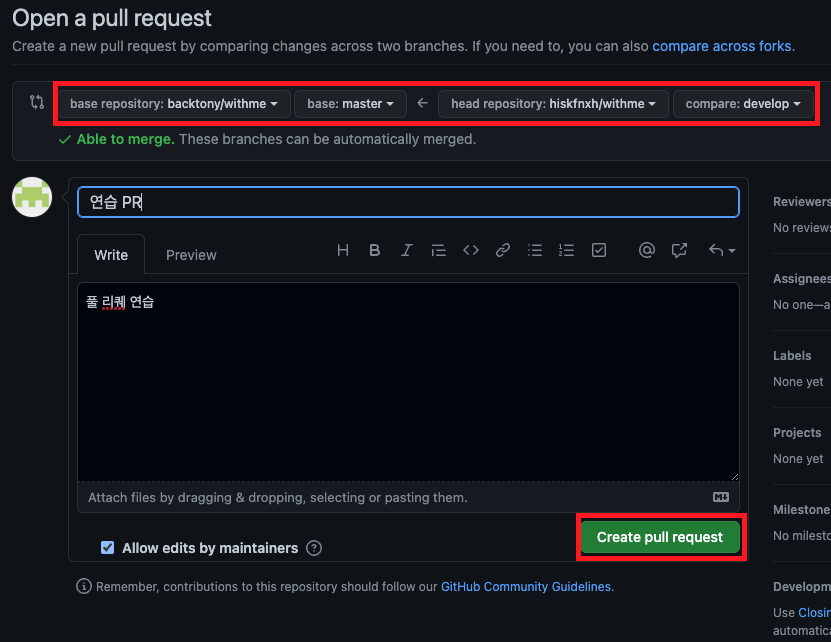Toggle Allow edits by maintainers checkbox

[107, 548]
